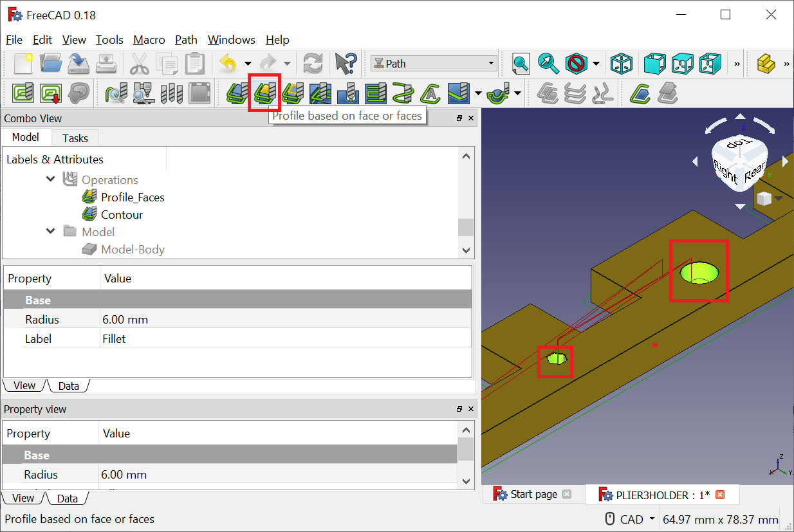Click the 3D Pocket operation icon
794x532 pixels.
tap(459, 93)
